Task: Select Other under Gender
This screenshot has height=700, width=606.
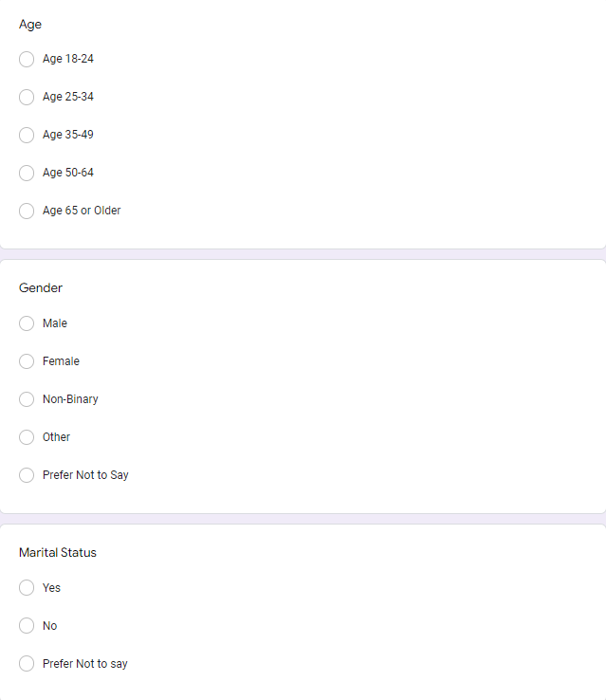Action: tap(27, 437)
